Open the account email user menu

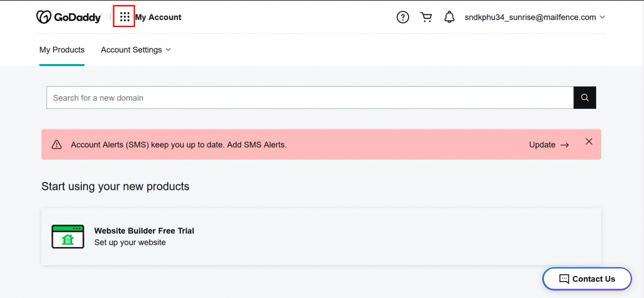[x=535, y=17]
